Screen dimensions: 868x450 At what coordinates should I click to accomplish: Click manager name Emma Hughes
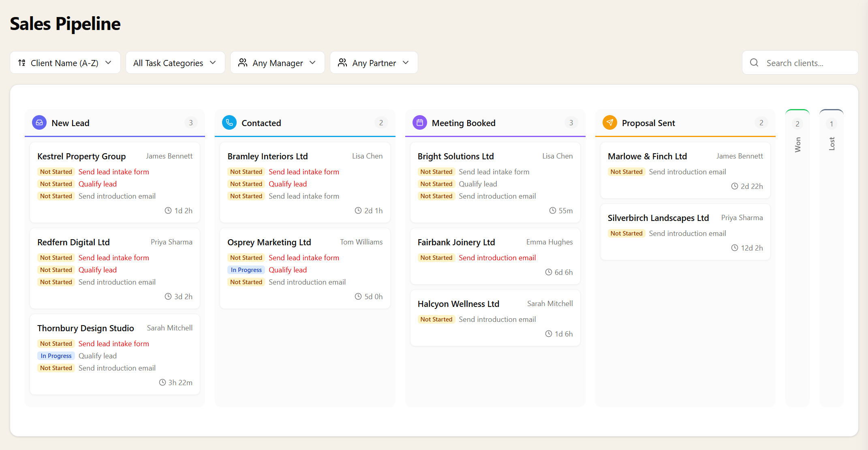(549, 242)
